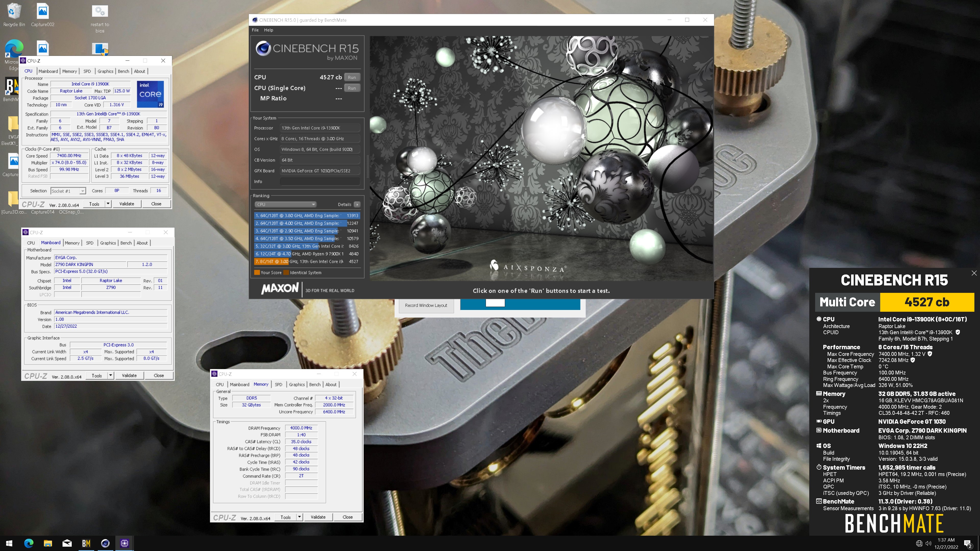Open File Explorer from the taskbar
The width and height of the screenshot is (980, 551).
tap(47, 543)
